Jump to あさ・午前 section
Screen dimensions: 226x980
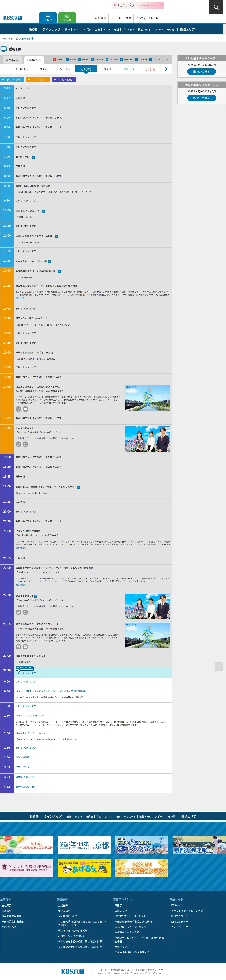tap(12, 80)
